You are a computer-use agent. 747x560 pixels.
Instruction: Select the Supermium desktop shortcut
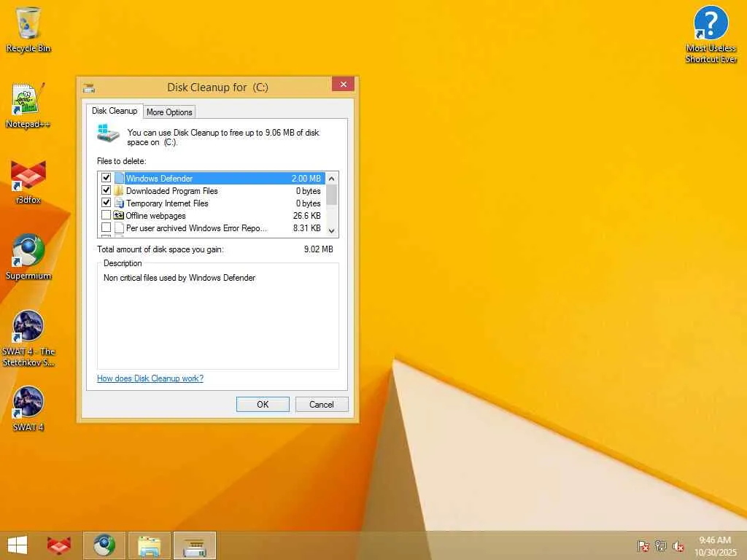point(28,257)
